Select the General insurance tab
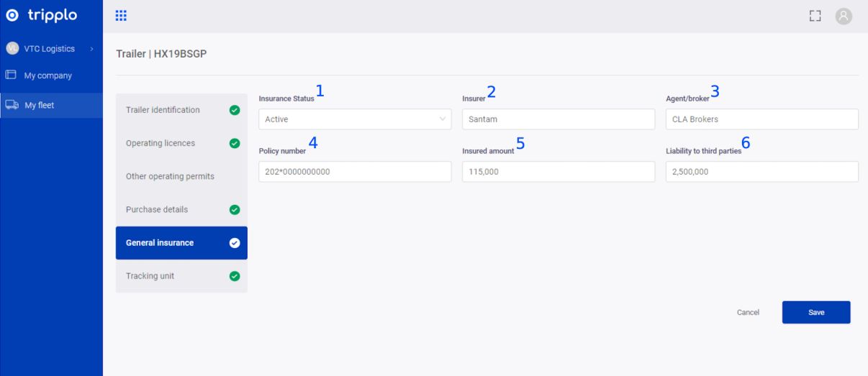 [160, 243]
